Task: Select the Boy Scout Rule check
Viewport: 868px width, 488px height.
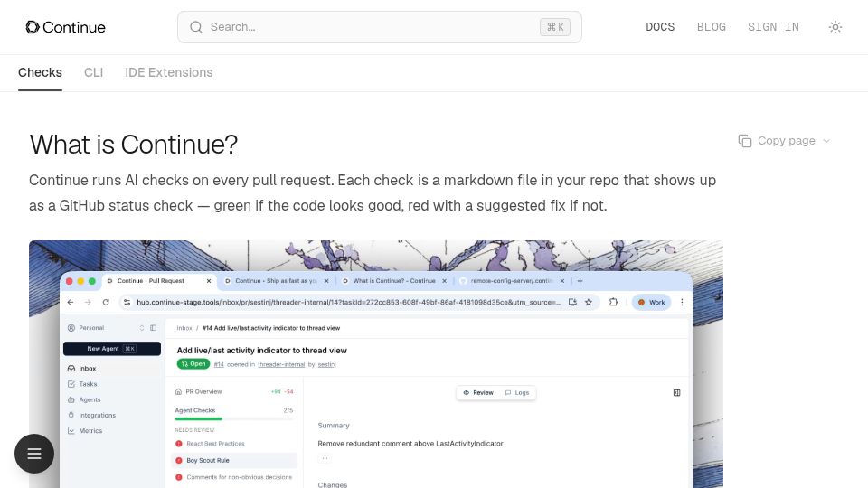Action: (234, 460)
